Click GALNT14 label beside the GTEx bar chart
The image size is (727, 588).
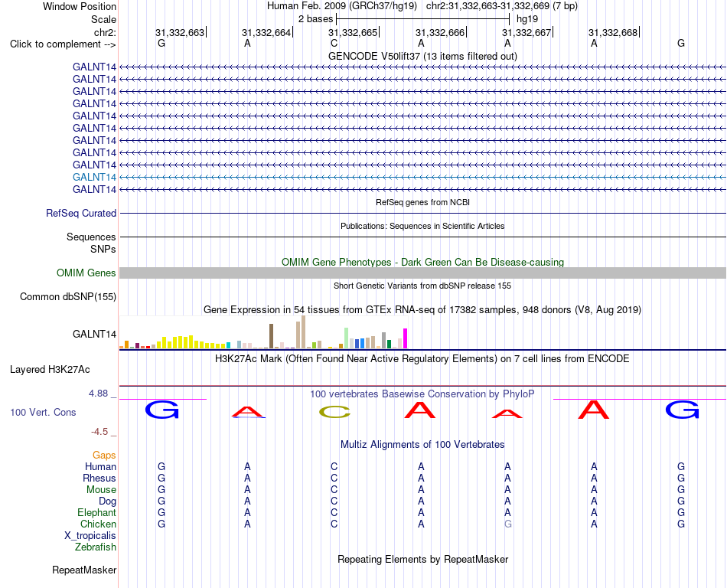click(94, 334)
